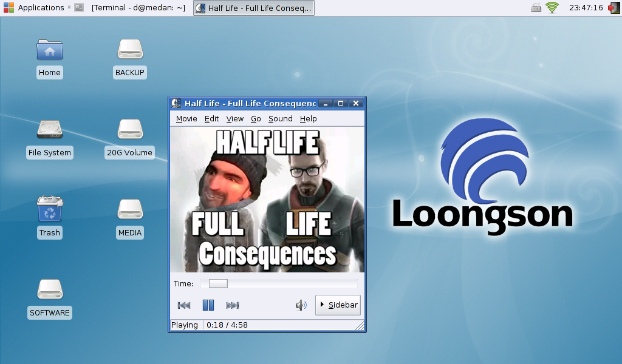The height and width of the screenshot is (364, 622).
Task: Click the Time: label
Action: [x=183, y=283]
